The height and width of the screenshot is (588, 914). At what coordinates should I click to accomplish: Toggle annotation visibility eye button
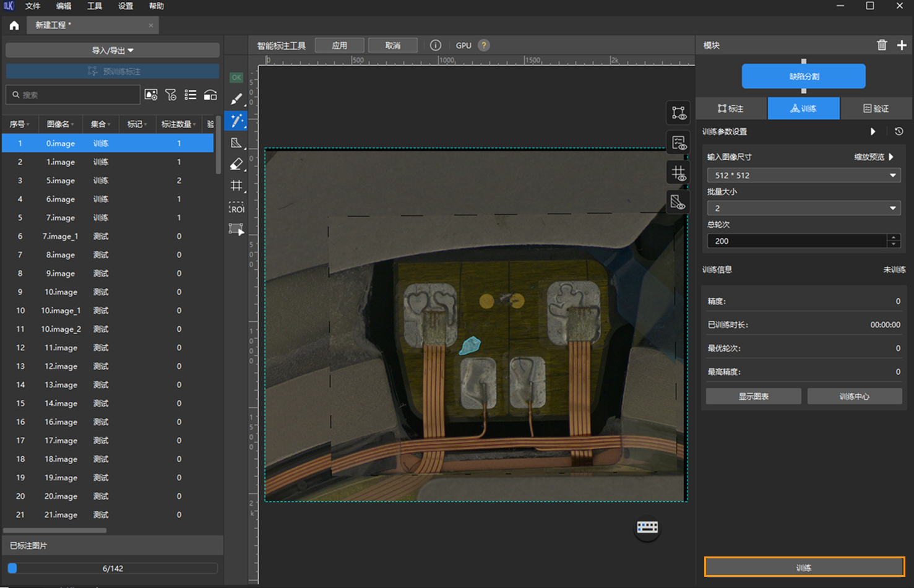click(679, 113)
